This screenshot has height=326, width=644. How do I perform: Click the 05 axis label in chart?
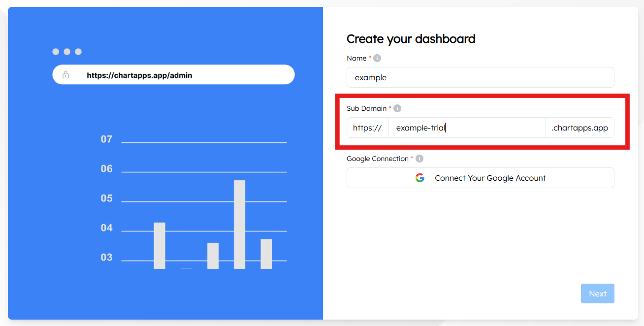[x=106, y=198]
